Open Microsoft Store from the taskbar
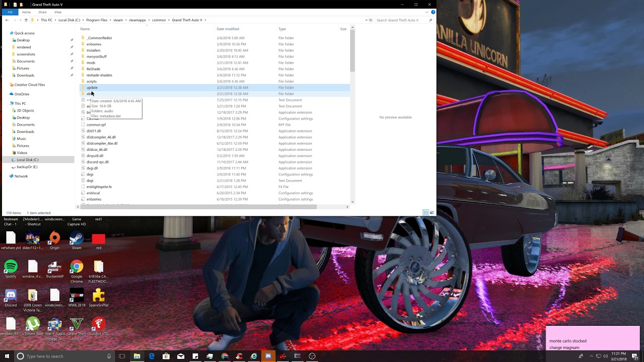 point(166,356)
